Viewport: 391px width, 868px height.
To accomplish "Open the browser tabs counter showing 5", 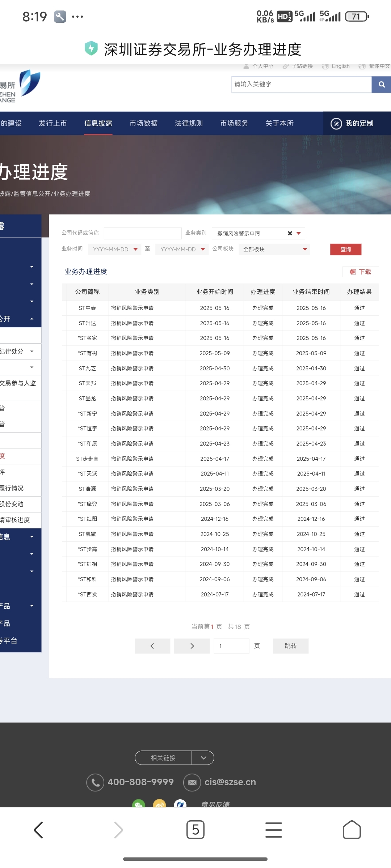I will click(195, 830).
